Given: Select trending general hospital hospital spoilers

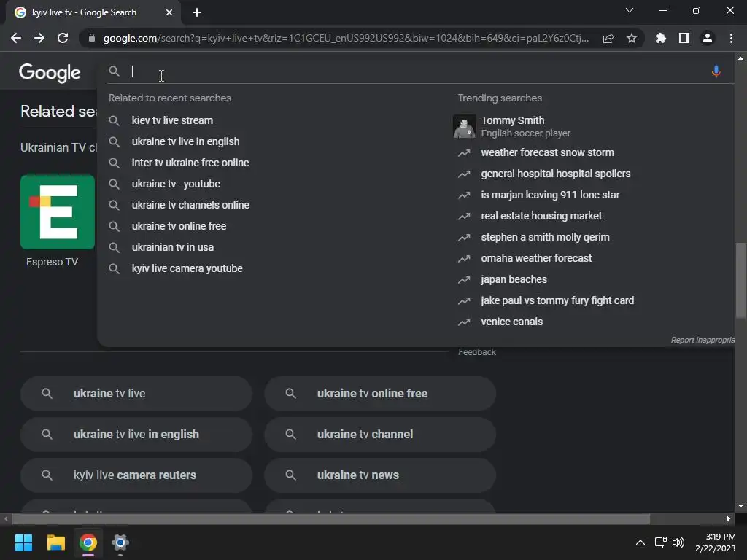Looking at the screenshot, I should click(x=555, y=174).
